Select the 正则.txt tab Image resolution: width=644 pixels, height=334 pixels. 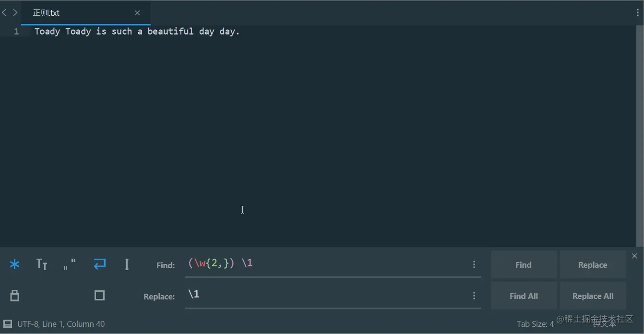[x=47, y=13]
